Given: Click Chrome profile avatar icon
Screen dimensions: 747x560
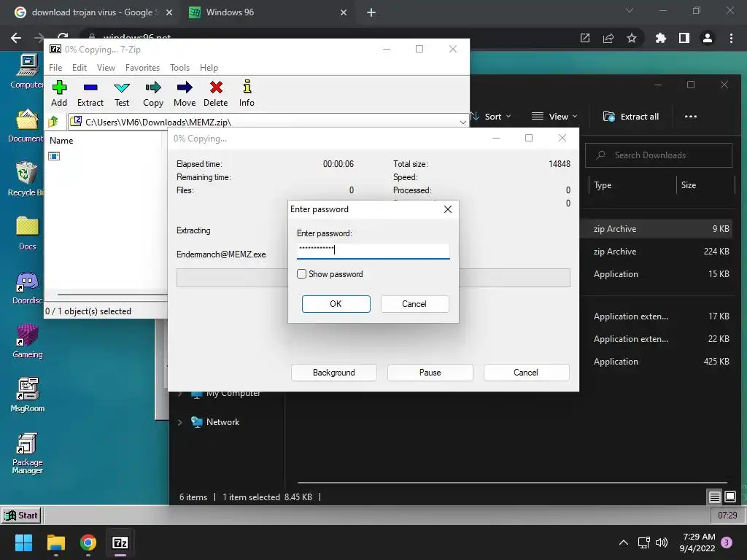Looking at the screenshot, I should coord(708,38).
